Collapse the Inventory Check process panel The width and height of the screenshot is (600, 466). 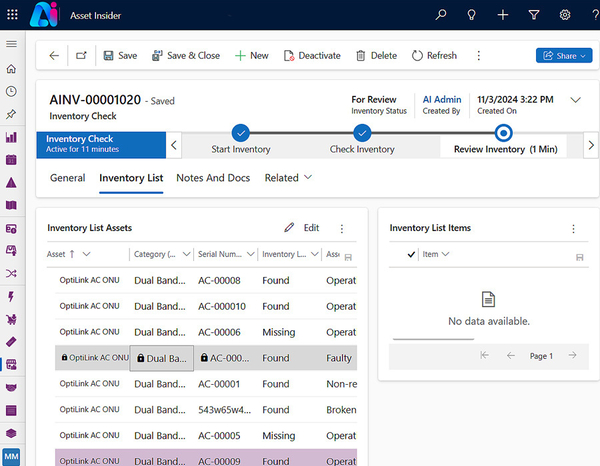(174, 145)
